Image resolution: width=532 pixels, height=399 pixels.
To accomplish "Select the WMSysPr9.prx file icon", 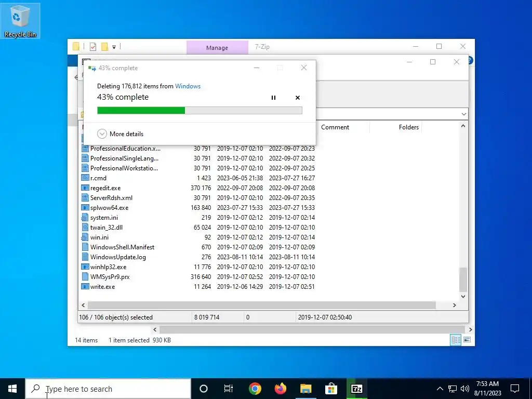I will point(85,277).
